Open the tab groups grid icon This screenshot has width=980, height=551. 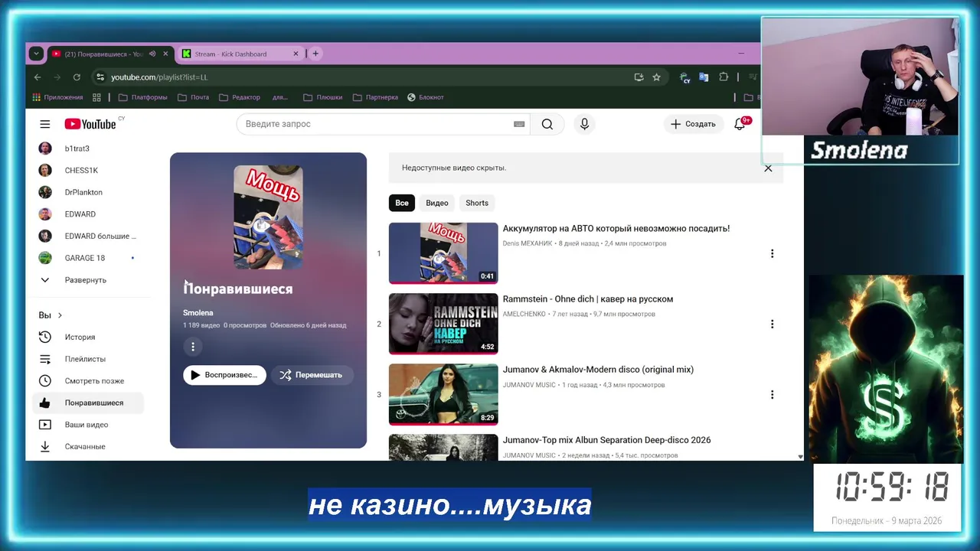(x=96, y=97)
